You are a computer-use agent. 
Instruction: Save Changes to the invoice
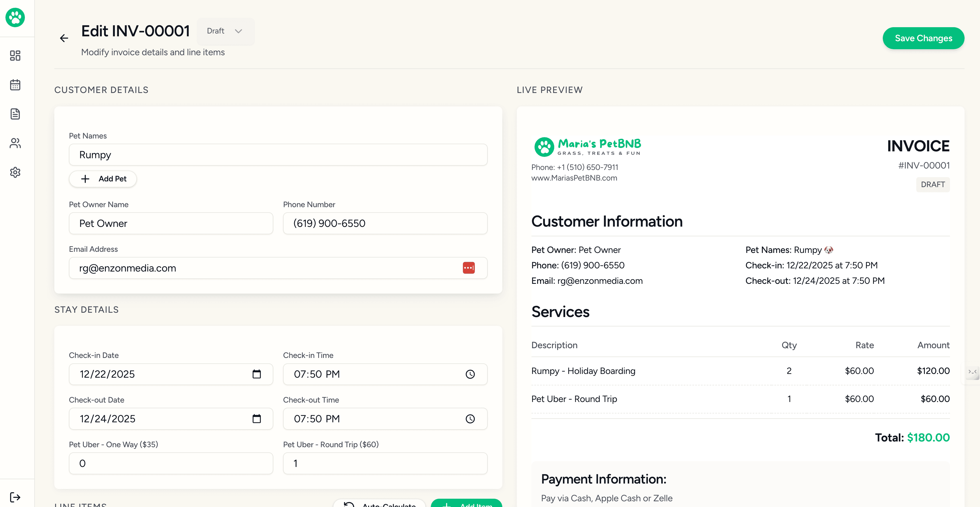[923, 38]
